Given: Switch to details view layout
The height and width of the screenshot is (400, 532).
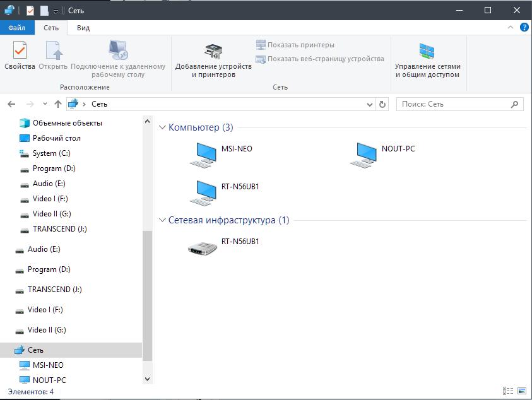Looking at the screenshot, I should point(508,392).
